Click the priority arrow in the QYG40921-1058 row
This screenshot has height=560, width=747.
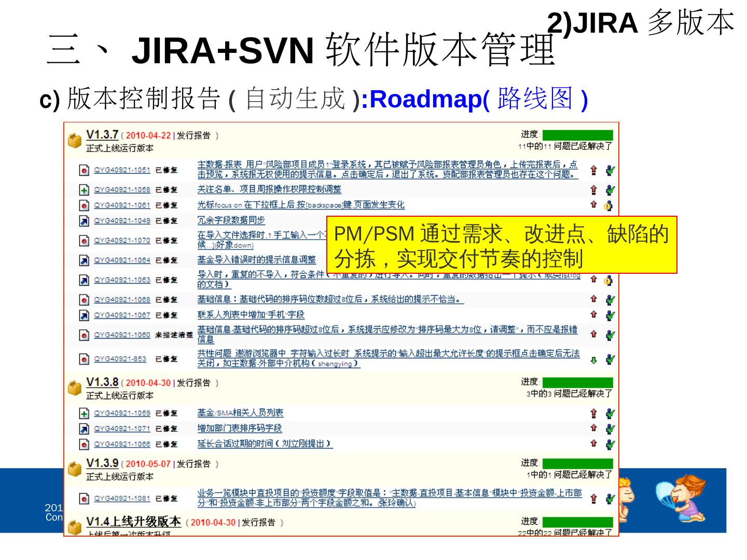pyautogui.click(x=594, y=190)
